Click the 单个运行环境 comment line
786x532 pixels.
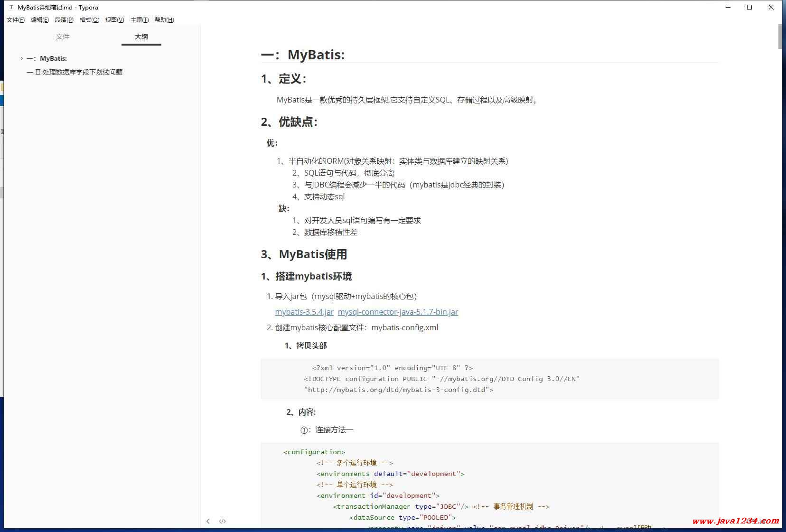355,485
